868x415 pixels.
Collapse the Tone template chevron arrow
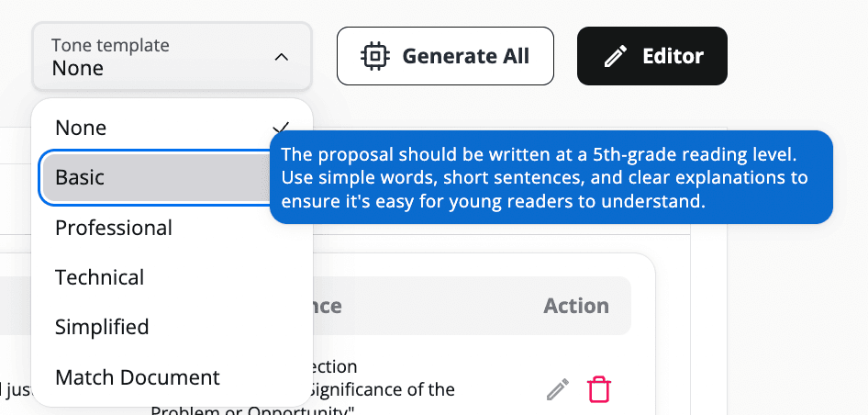click(282, 57)
